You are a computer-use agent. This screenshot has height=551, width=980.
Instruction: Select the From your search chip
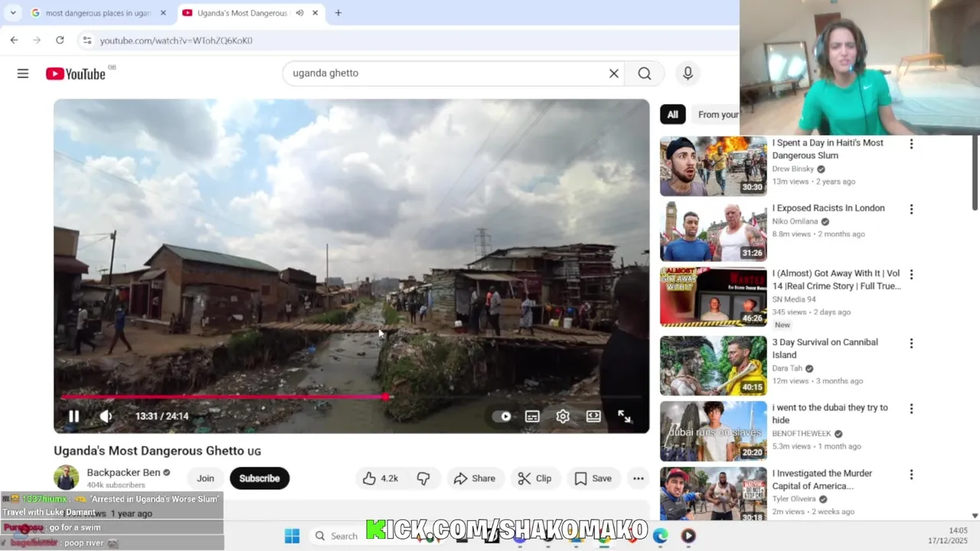coord(717,115)
